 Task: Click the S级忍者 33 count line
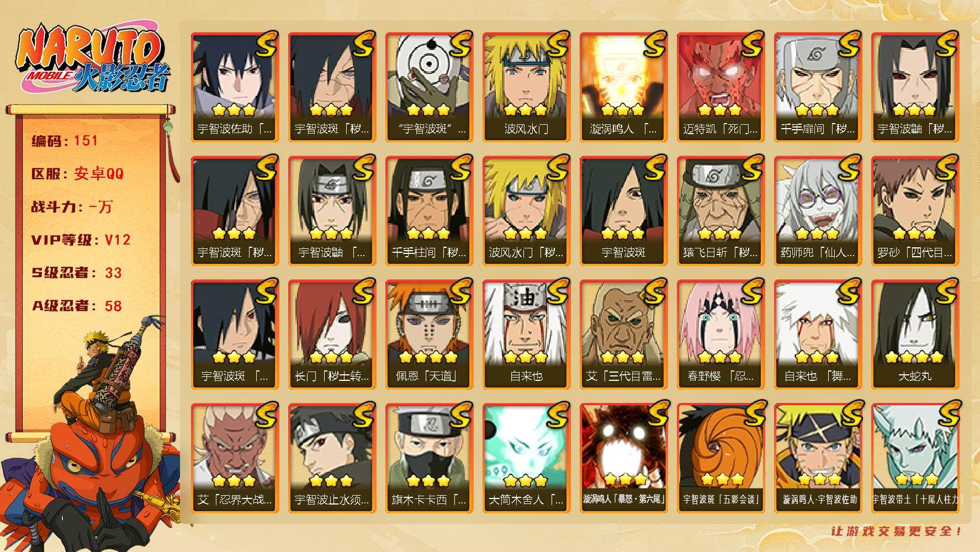click(x=77, y=273)
